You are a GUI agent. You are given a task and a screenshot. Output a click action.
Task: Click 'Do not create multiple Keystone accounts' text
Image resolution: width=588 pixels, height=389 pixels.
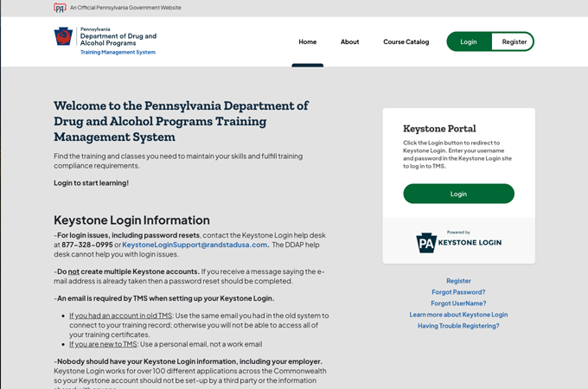pyautogui.click(x=128, y=271)
